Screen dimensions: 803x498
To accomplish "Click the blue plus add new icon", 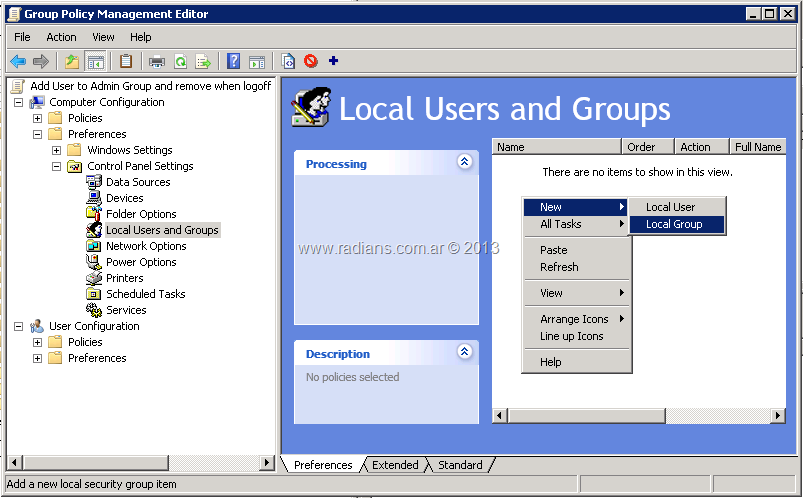I will point(333,61).
